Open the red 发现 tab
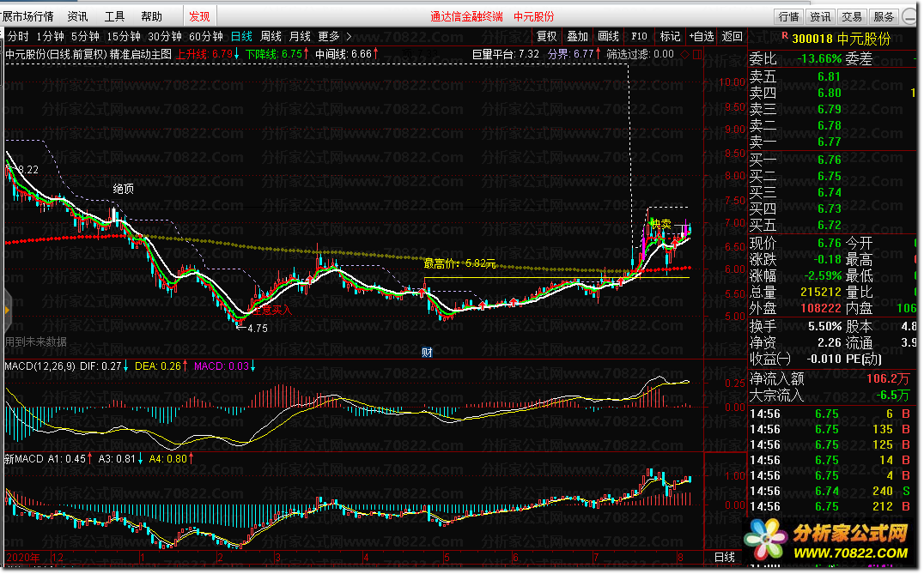 click(x=199, y=16)
